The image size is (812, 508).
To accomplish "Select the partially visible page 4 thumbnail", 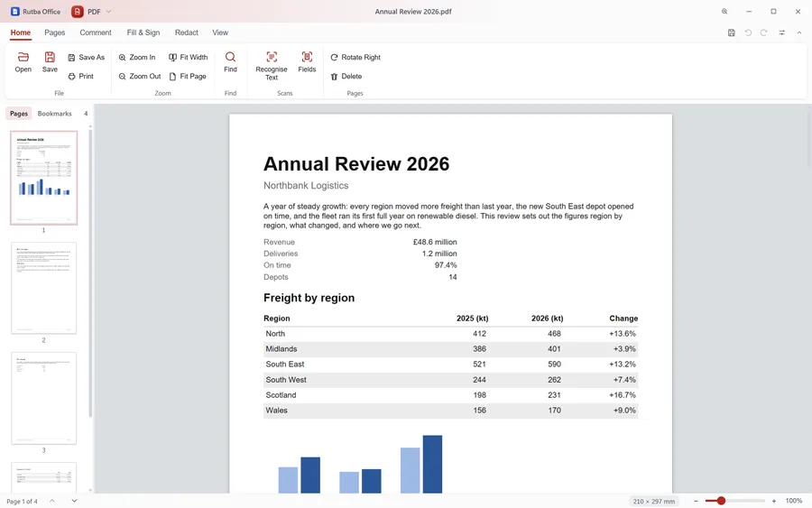I will [x=43, y=477].
